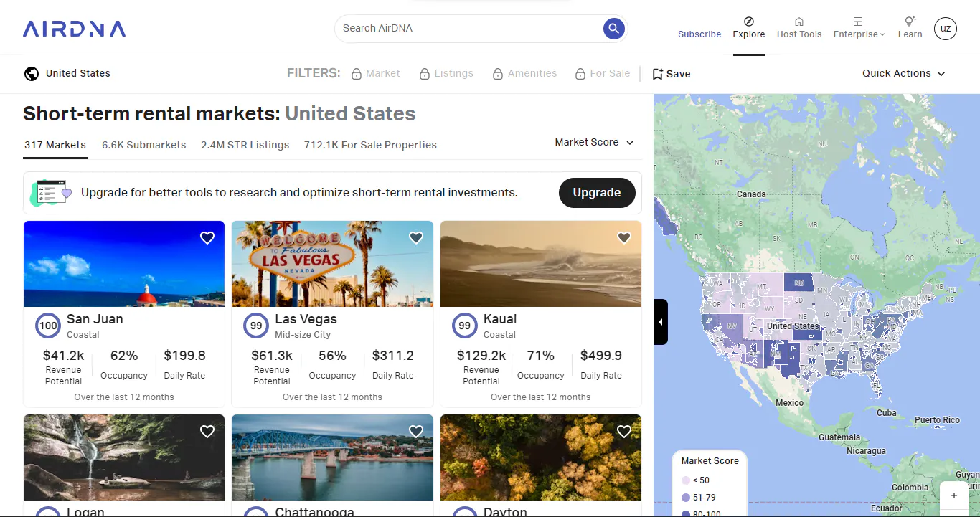Zoom in on the map
980x517 pixels.
click(954, 496)
